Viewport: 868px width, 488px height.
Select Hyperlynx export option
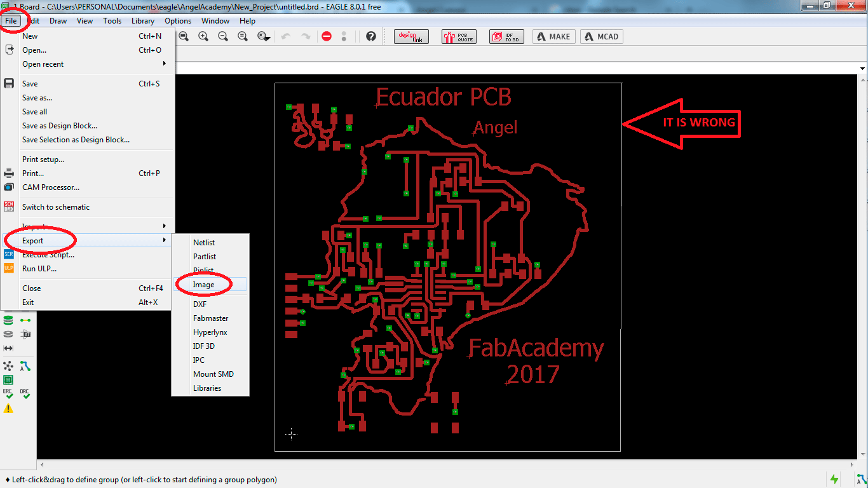tap(210, 332)
